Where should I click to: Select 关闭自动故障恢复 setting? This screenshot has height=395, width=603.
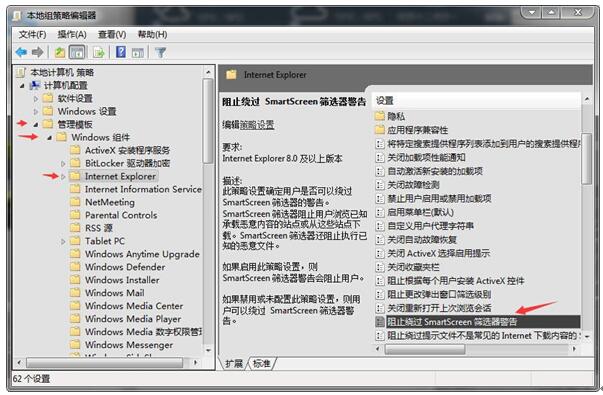421,240
